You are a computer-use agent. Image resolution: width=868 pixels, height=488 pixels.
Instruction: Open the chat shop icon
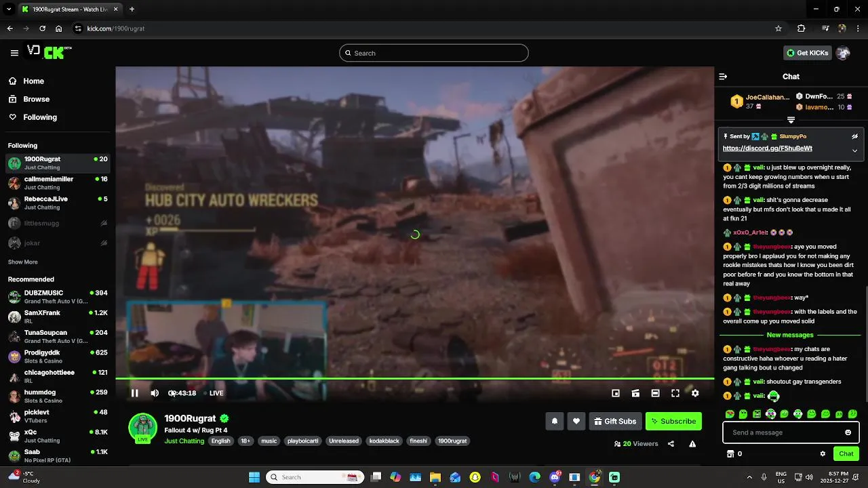730,454
